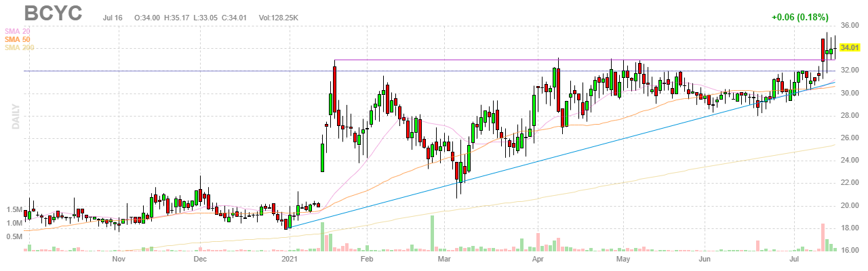Screen dimensions: 868x271
Task: Click the Dec label on the time axis
Action: click(199, 259)
